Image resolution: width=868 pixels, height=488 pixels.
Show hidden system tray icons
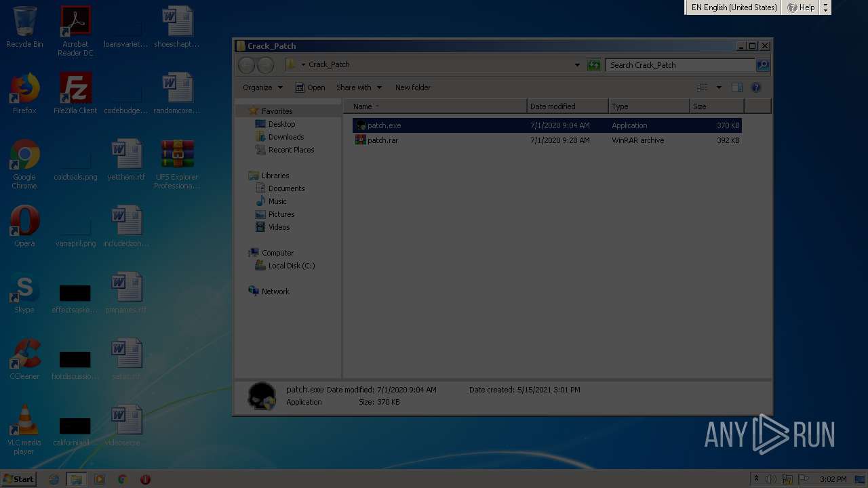click(755, 479)
